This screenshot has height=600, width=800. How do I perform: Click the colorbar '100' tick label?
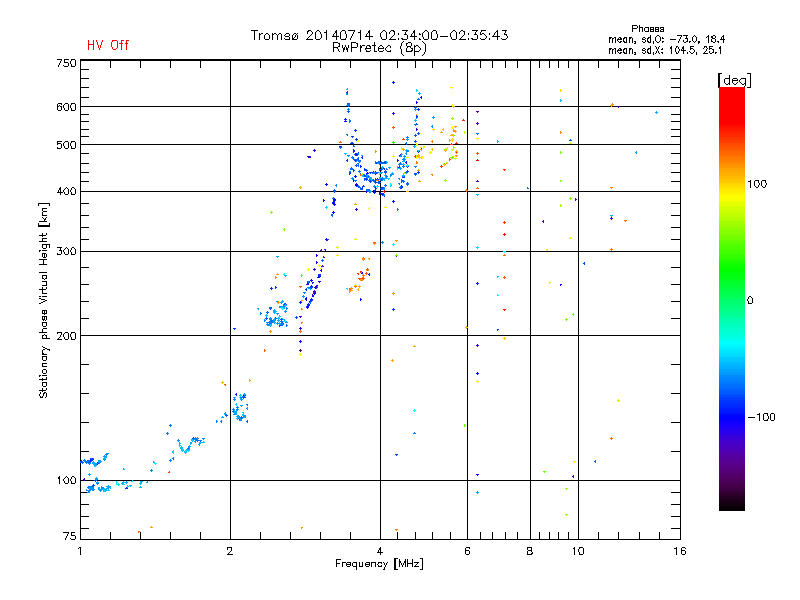pyautogui.click(x=757, y=184)
